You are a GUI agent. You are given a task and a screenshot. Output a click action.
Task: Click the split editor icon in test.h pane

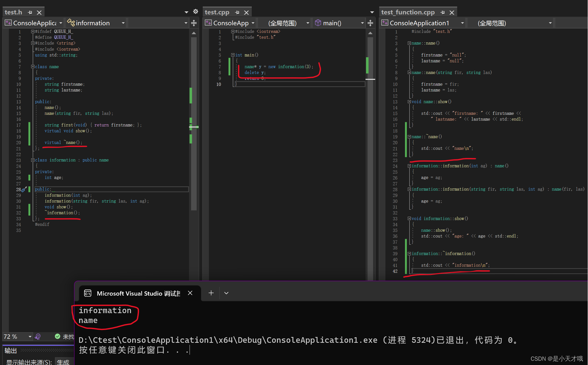point(194,23)
